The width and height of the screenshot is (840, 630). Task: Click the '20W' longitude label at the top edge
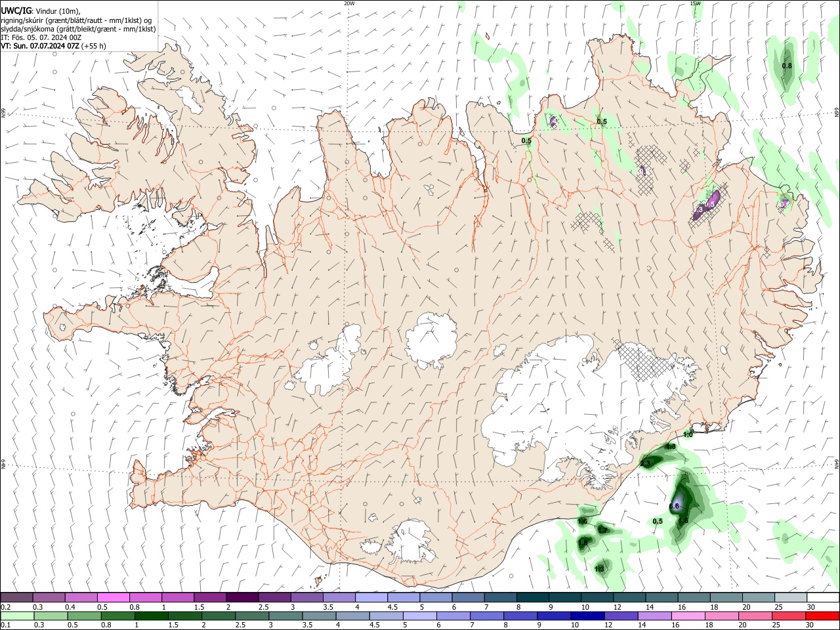(x=349, y=3)
